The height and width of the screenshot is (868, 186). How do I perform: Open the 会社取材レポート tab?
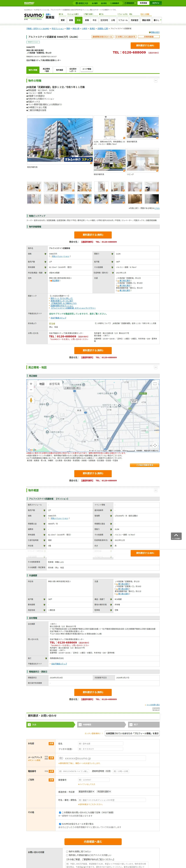point(73,70)
